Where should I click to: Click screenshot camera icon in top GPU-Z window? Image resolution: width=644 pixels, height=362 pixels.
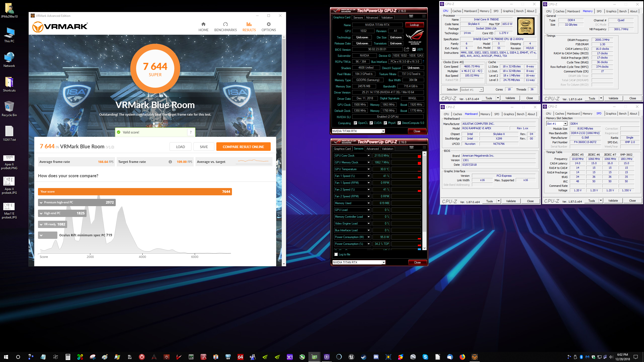(x=411, y=16)
